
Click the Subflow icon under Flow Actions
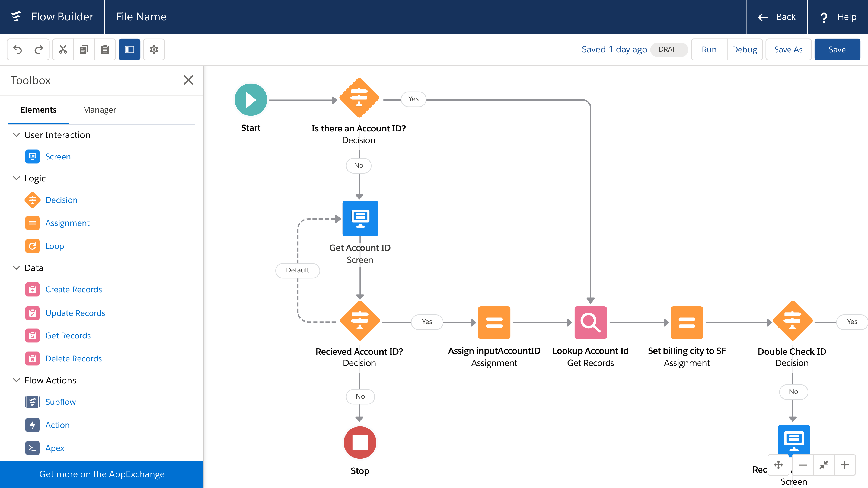coord(32,402)
